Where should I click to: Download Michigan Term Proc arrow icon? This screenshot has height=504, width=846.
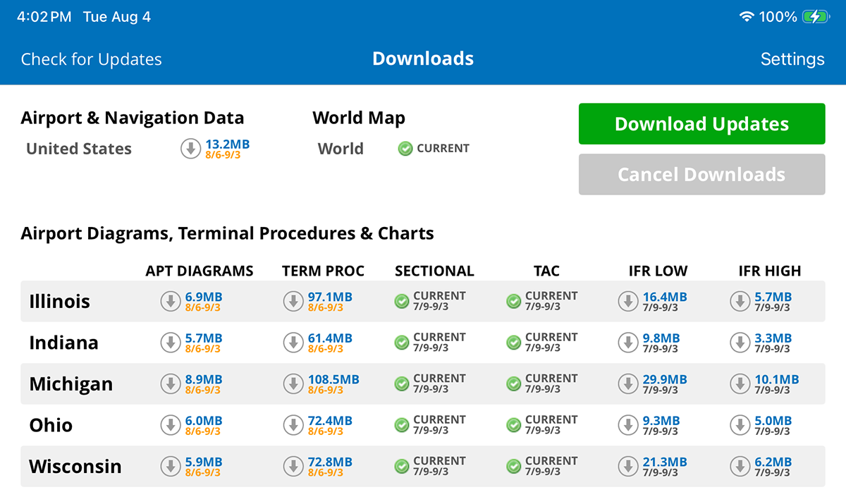293,384
